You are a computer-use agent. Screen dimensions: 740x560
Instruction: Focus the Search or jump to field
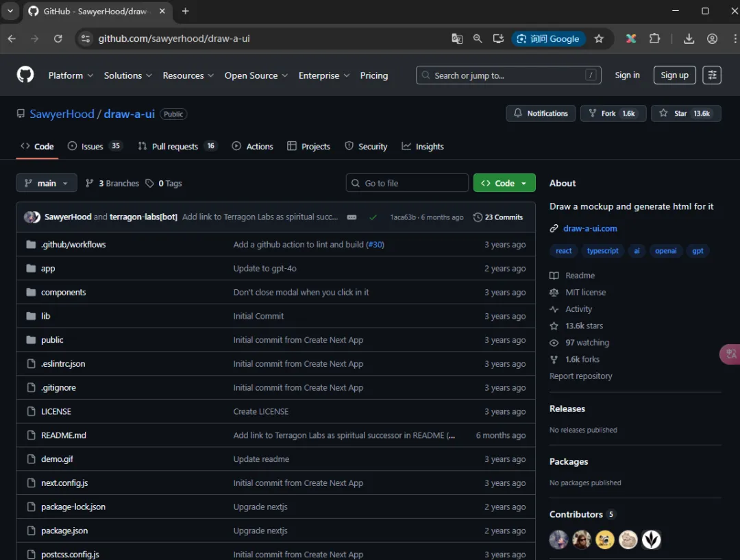click(x=508, y=75)
